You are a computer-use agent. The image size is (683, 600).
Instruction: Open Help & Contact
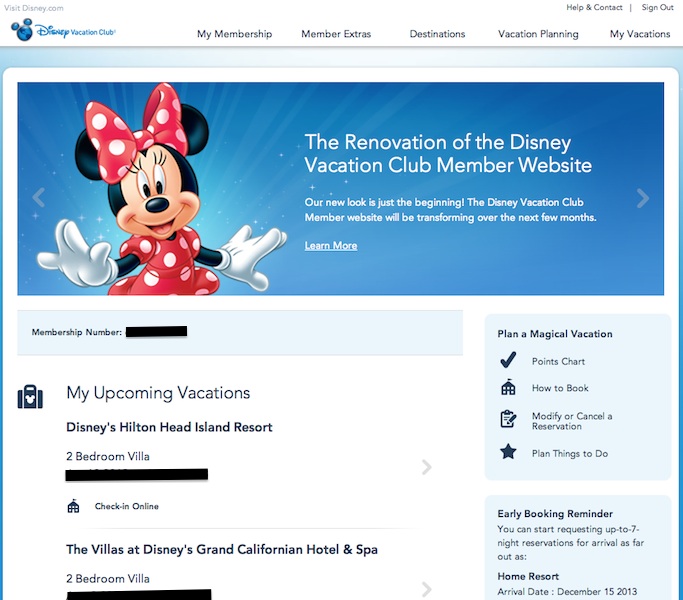click(x=594, y=7)
